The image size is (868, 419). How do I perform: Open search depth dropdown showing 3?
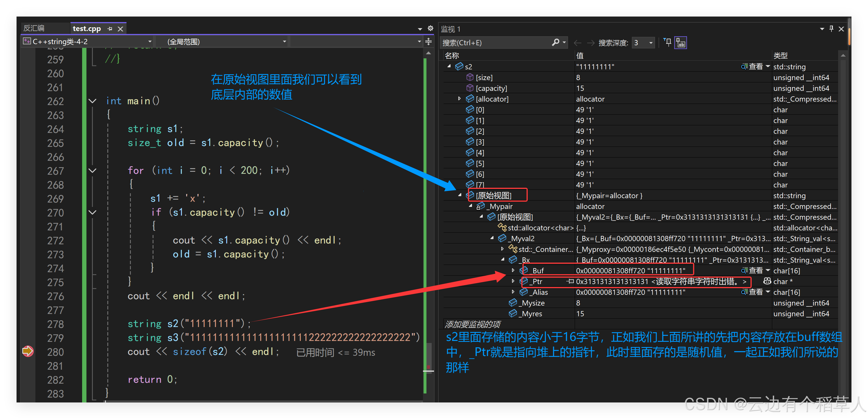651,43
